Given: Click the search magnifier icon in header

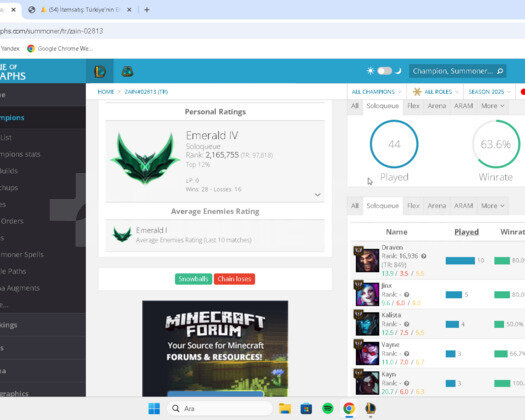Looking at the screenshot, I should point(500,71).
